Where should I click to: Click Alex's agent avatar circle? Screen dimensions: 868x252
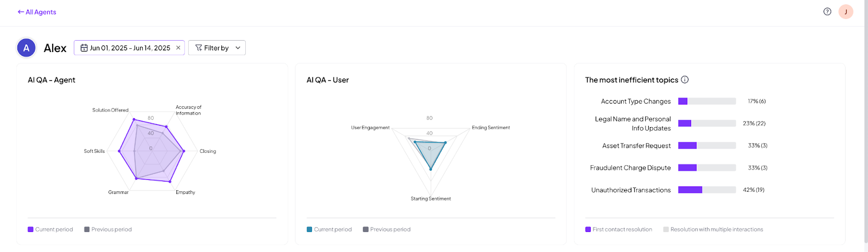26,48
